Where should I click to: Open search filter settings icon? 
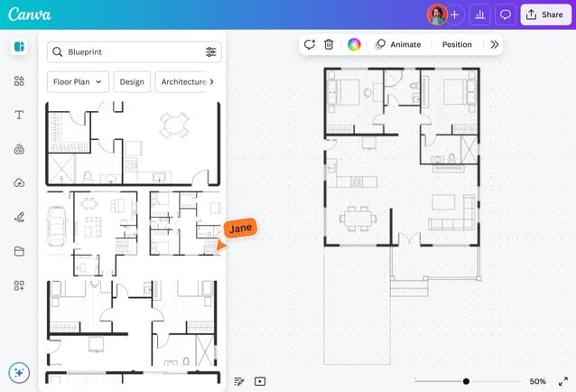(210, 52)
